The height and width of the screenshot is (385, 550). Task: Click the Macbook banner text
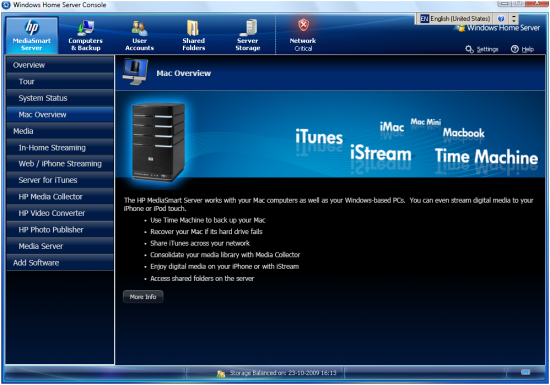point(464,133)
